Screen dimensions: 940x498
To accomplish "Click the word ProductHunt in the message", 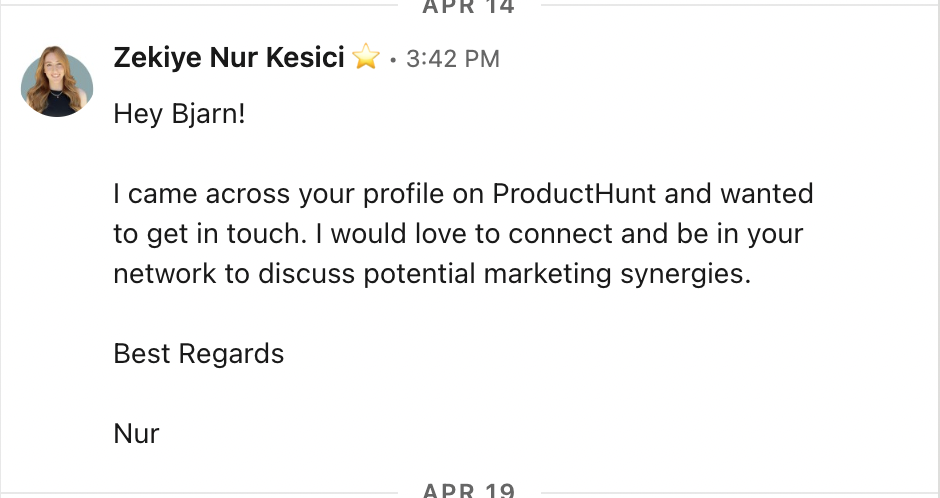I will tap(575, 194).
